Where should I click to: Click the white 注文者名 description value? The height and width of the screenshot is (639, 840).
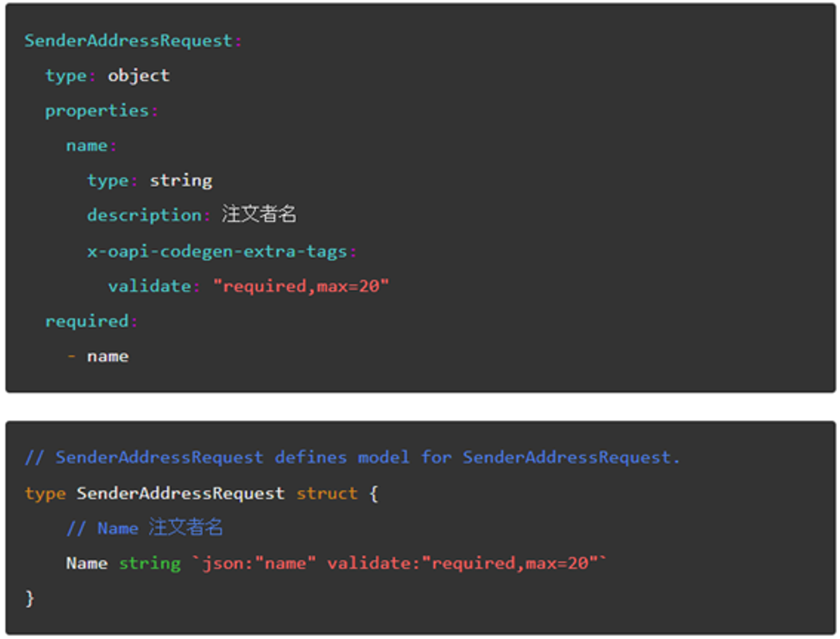(258, 214)
